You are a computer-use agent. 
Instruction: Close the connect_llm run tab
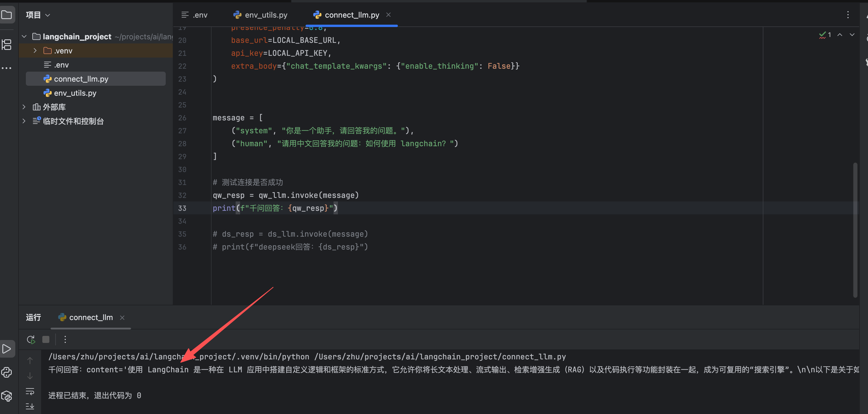122,317
